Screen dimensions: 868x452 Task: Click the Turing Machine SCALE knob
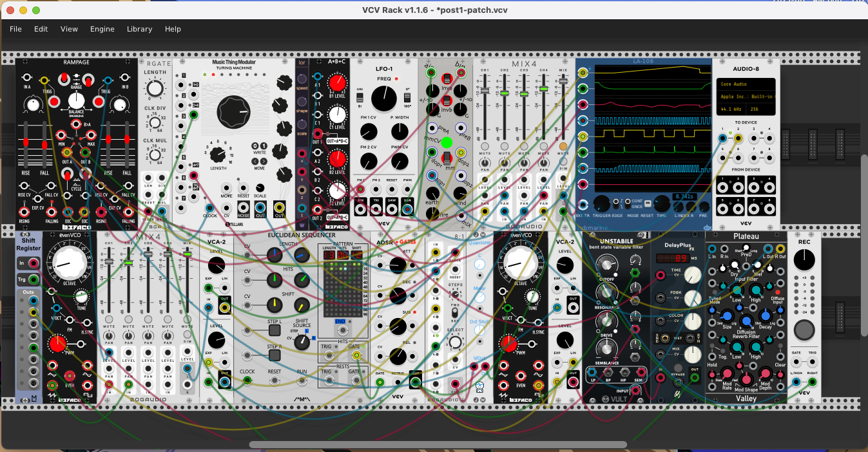point(260,187)
